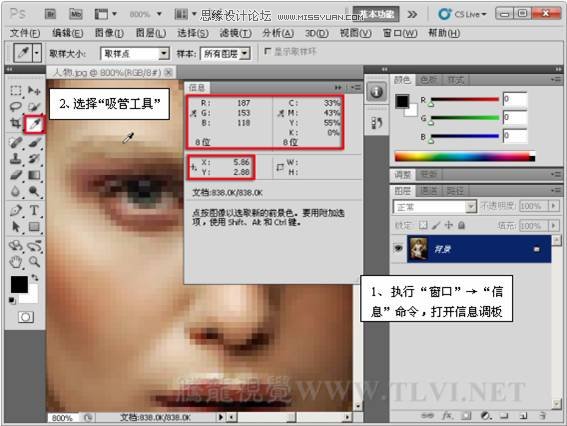This screenshot has width=567, height=426.
Task: Select the Type tool
Action: pos(34,210)
